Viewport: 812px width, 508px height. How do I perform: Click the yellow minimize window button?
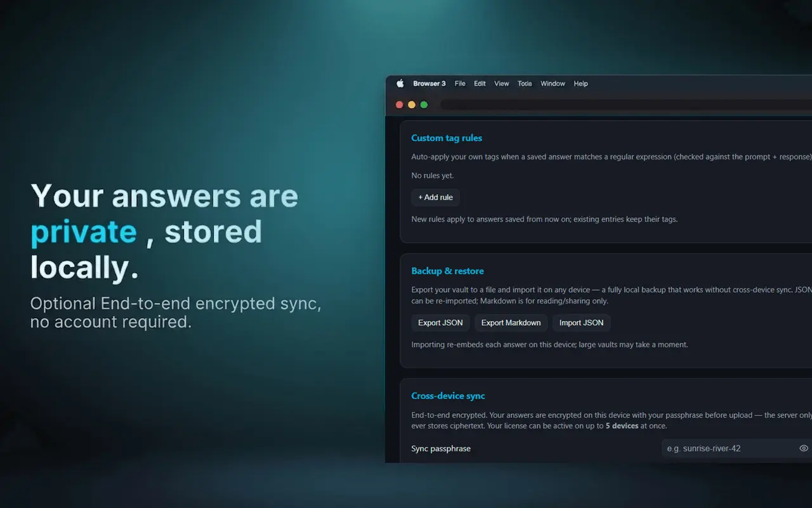412,105
